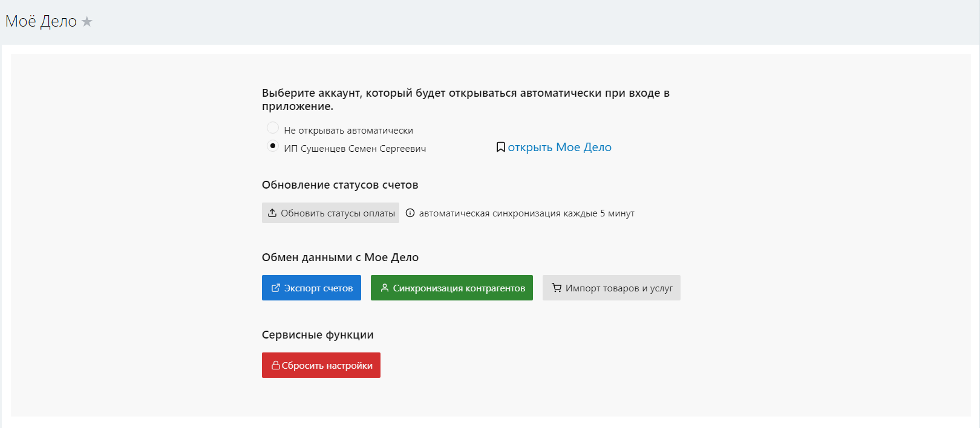This screenshot has height=428, width=980.
Task: Click the upload icon in the update statuses button
Action: (272, 213)
